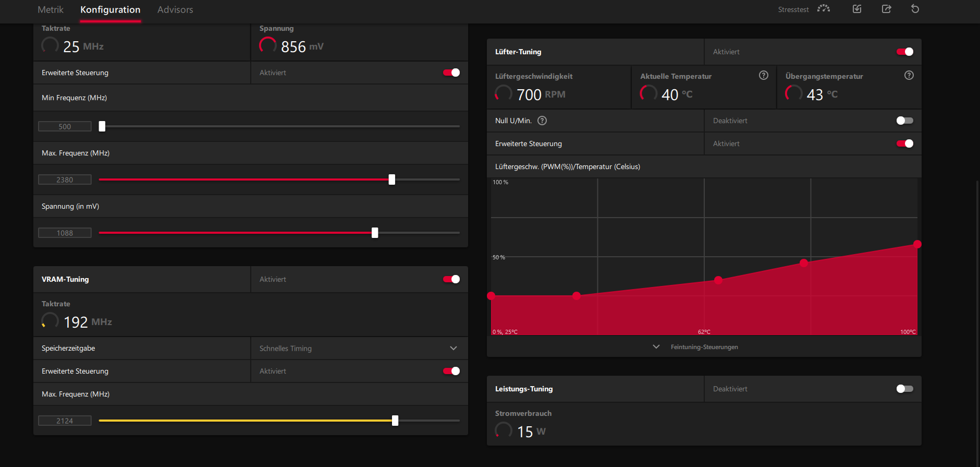Viewport: 980px width, 467px height.
Task: Click the Lüftergeschwindigkeit RPM gauge icon
Action: click(504, 93)
